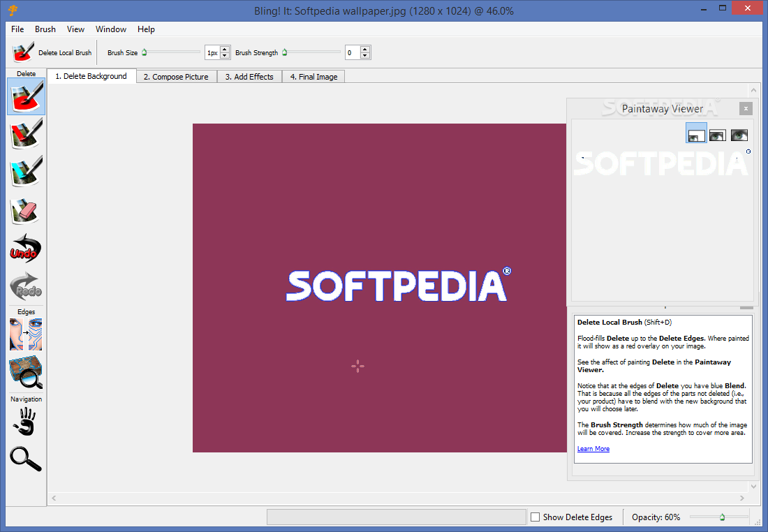768x532 pixels.
Task: Open the Brush menu
Action: coord(45,29)
